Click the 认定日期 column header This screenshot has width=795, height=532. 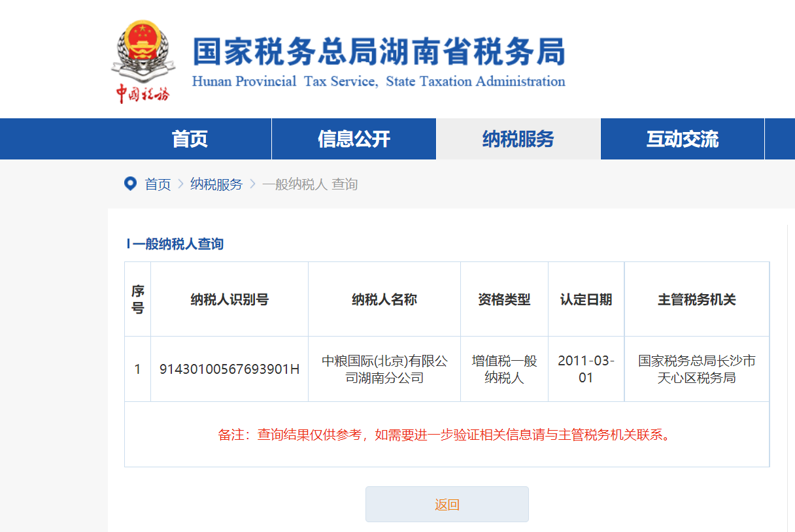586,299
